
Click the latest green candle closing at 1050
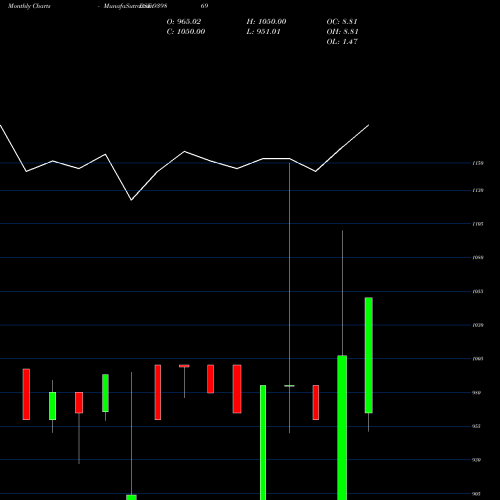click(369, 355)
